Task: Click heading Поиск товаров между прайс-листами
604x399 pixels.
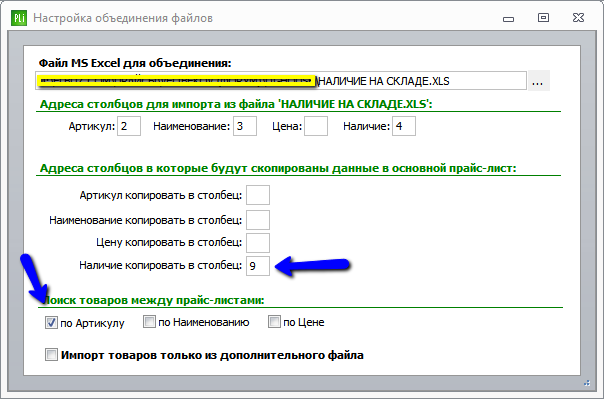Action: 154,300
